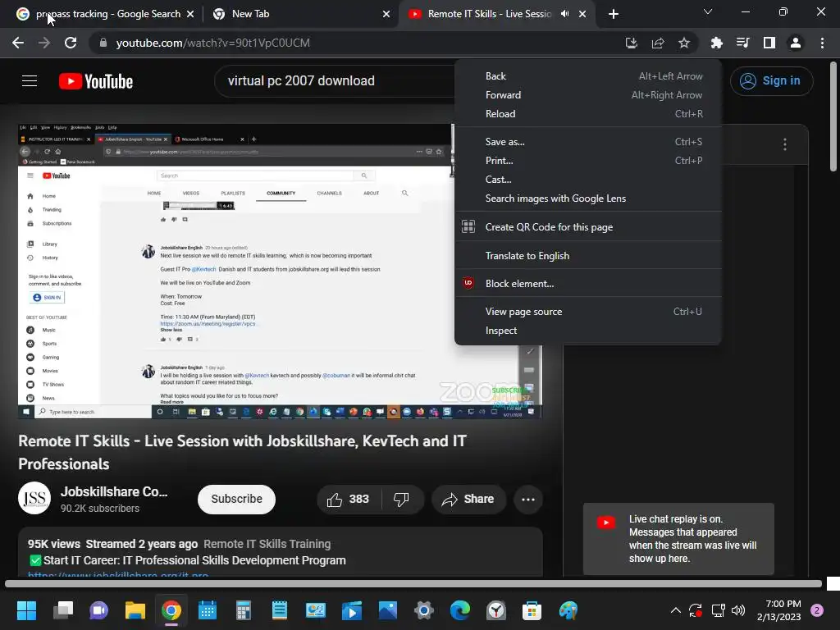
Task: Open the Windows Start button
Action: (x=26, y=610)
